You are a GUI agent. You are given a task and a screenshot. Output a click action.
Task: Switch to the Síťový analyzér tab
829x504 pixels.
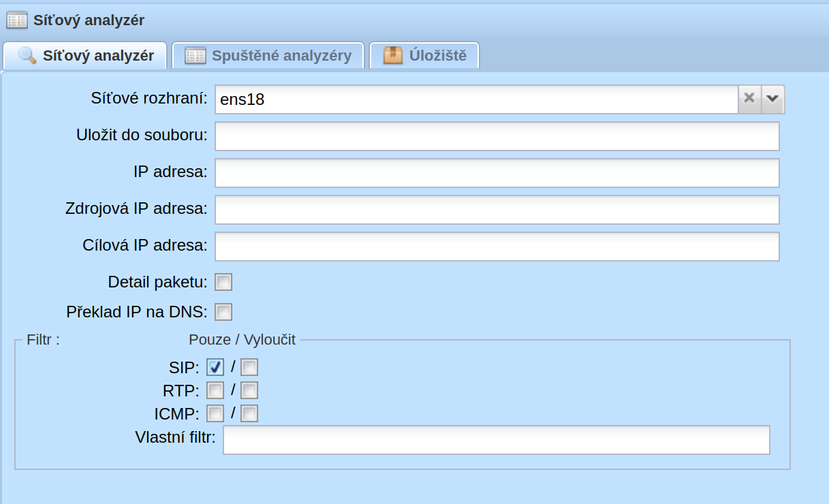[x=85, y=55]
